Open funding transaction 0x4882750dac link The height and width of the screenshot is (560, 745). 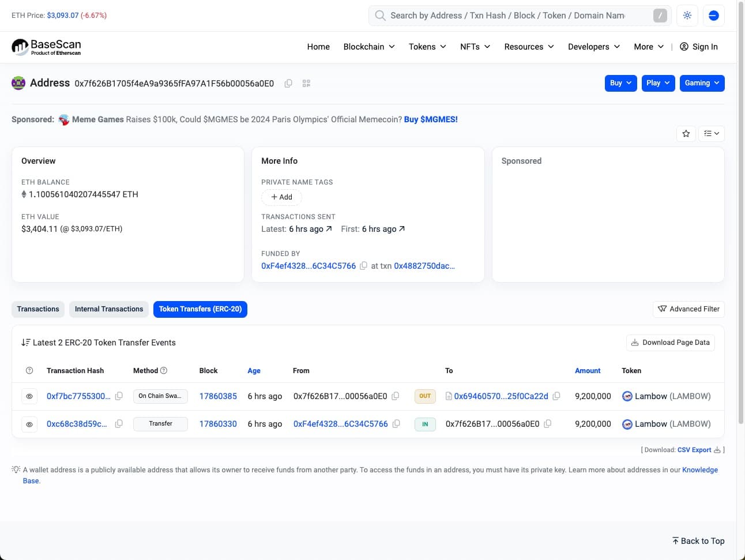pos(424,266)
